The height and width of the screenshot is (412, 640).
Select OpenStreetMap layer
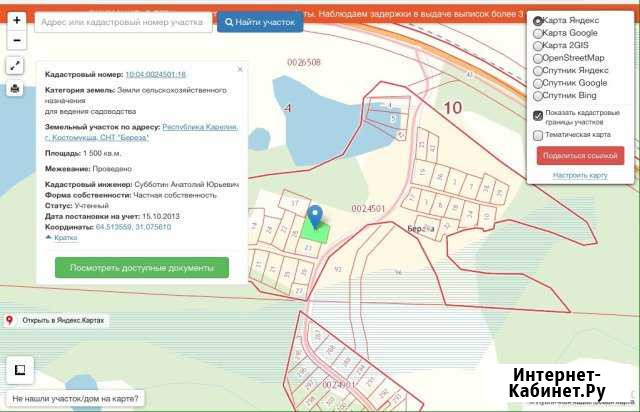[x=538, y=58]
